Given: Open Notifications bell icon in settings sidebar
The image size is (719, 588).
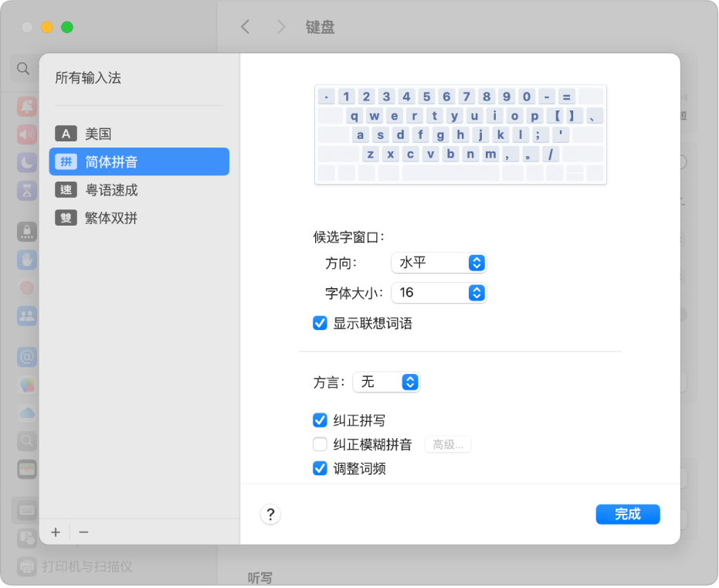Looking at the screenshot, I should click(x=27, y=107).
